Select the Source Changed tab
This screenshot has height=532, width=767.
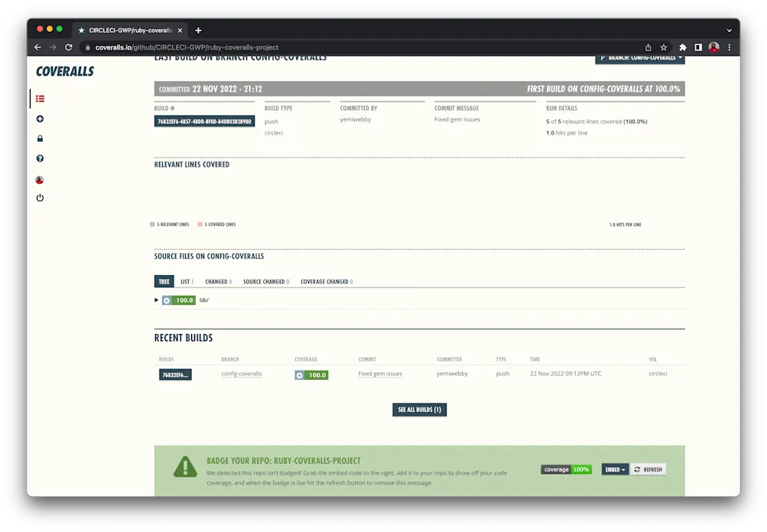click(x=266, y=281)
